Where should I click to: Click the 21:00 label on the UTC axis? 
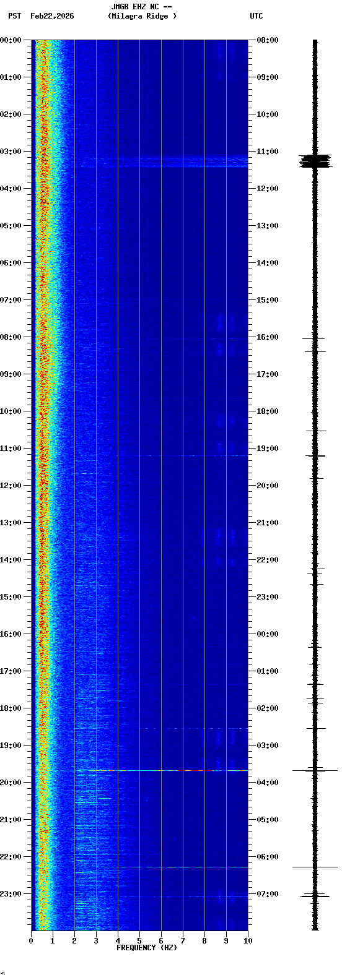pyautogui.click(x=268, y=523)
